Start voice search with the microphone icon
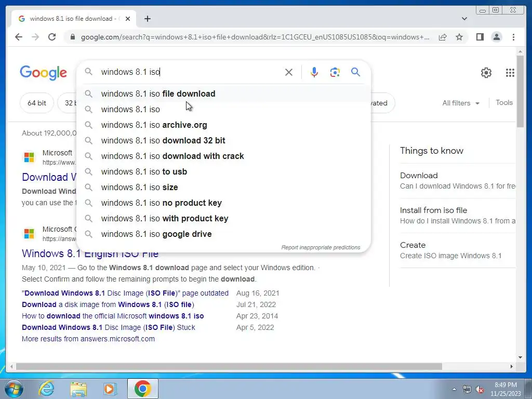Screen dimensions: 532x399 314,72
